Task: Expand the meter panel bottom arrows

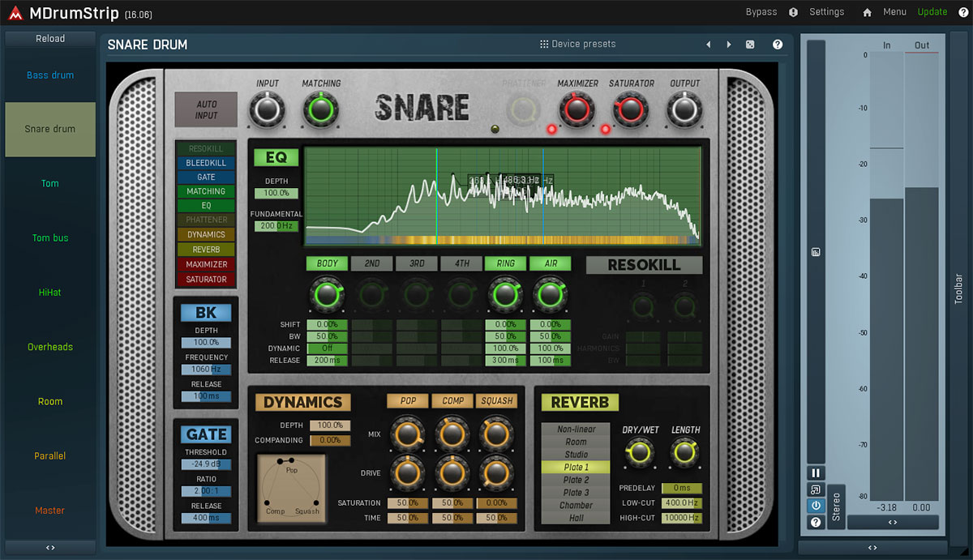Action: pos(872,548)
